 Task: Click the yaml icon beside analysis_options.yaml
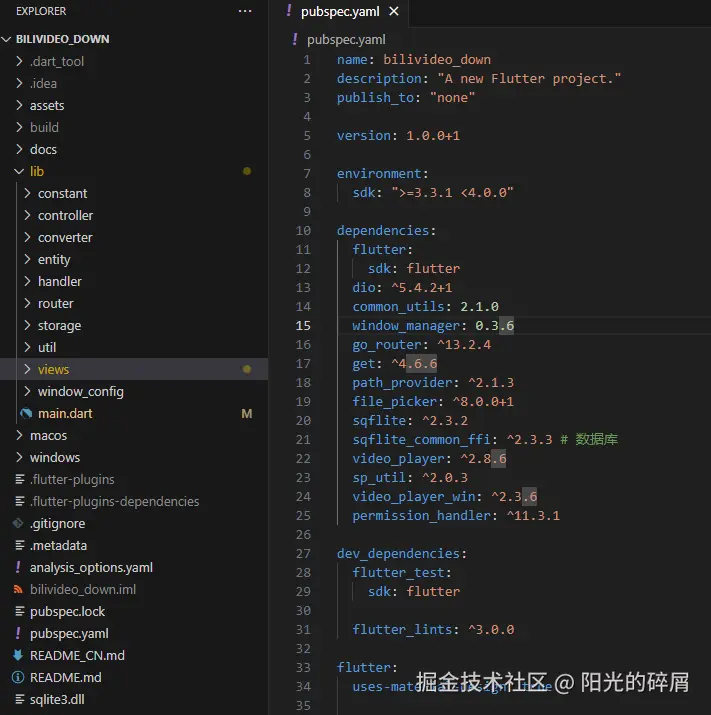18,567
